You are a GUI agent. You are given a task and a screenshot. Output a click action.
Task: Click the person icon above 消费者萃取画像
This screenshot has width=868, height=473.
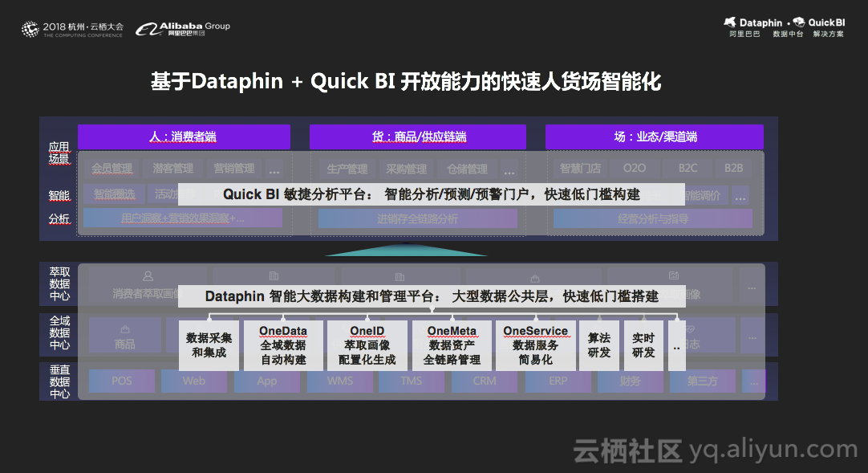tap(148, 275)
